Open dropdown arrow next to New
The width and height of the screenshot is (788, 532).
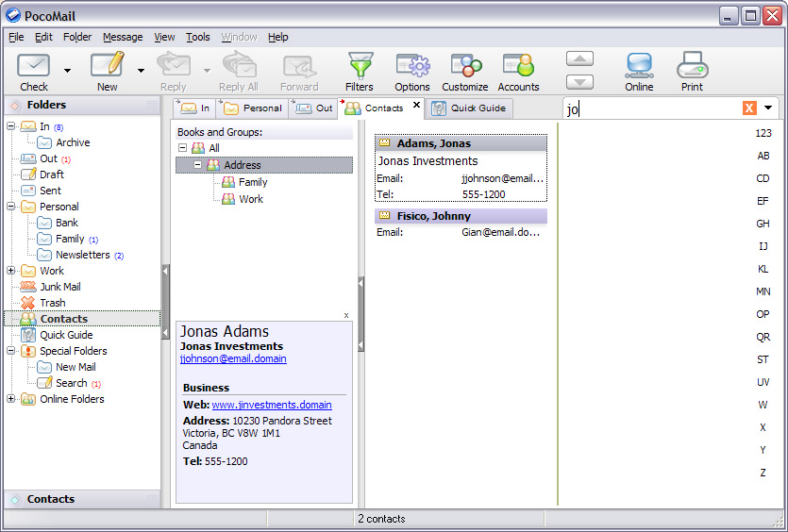click(x=141, y=70)
